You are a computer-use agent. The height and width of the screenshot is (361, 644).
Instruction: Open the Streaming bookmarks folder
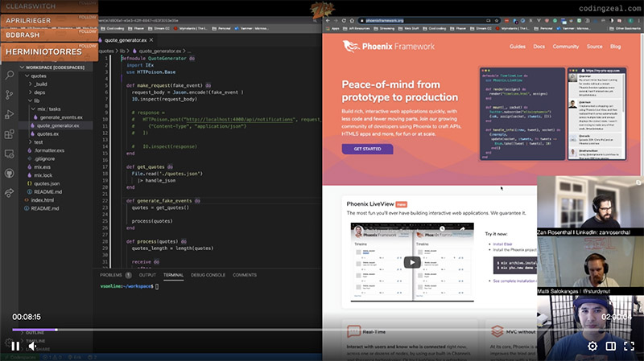[x=384, y=29]
